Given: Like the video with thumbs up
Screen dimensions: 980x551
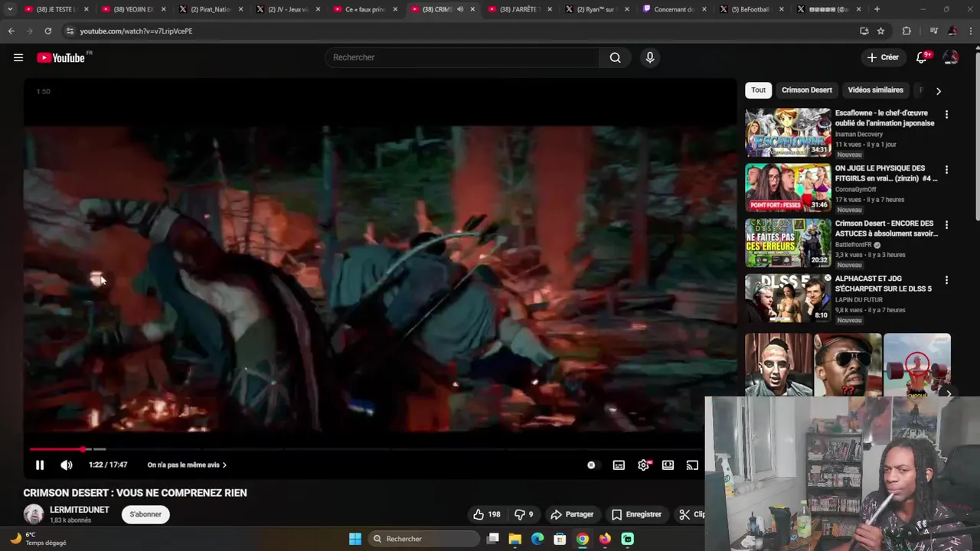Looking at the screenshot, I should coord(486,514).
